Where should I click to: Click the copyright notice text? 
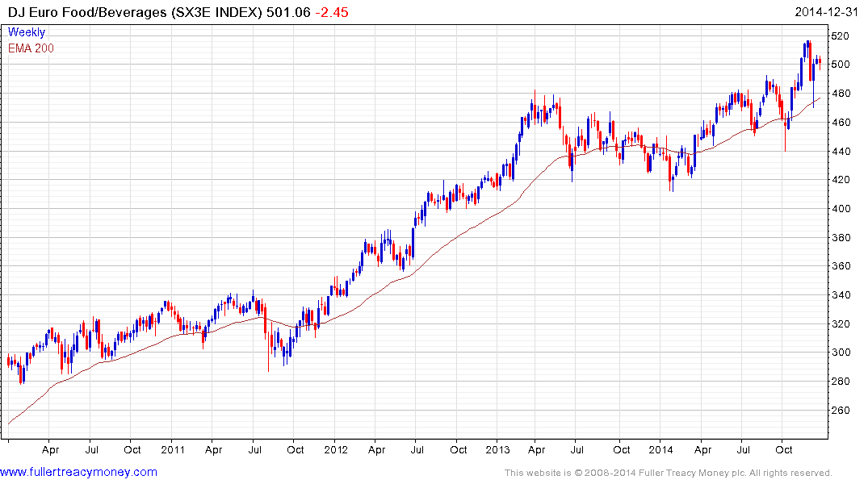669,473
